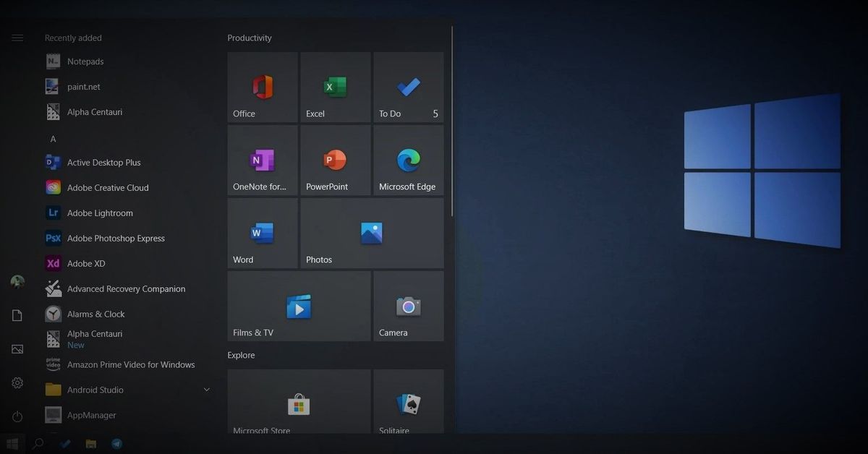Screen dimensions: 868x454
Task: Expand the Android Studio folder
Action: pos(127,390)
